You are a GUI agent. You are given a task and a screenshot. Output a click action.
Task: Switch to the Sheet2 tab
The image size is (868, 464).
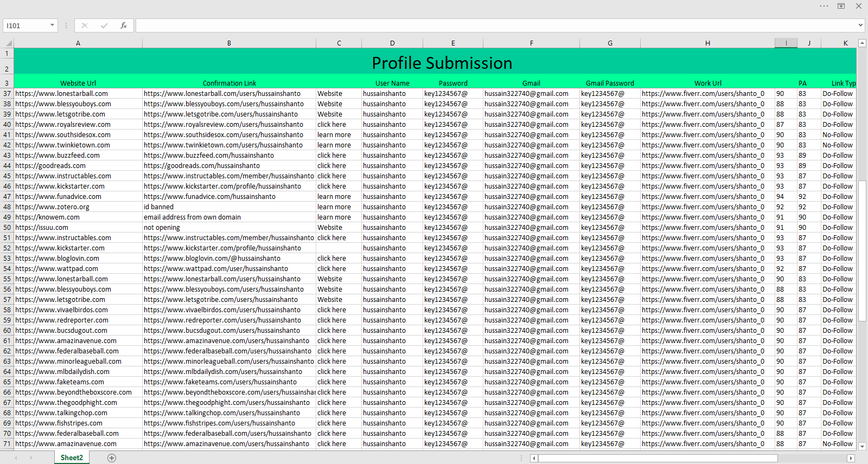[72, 458]
